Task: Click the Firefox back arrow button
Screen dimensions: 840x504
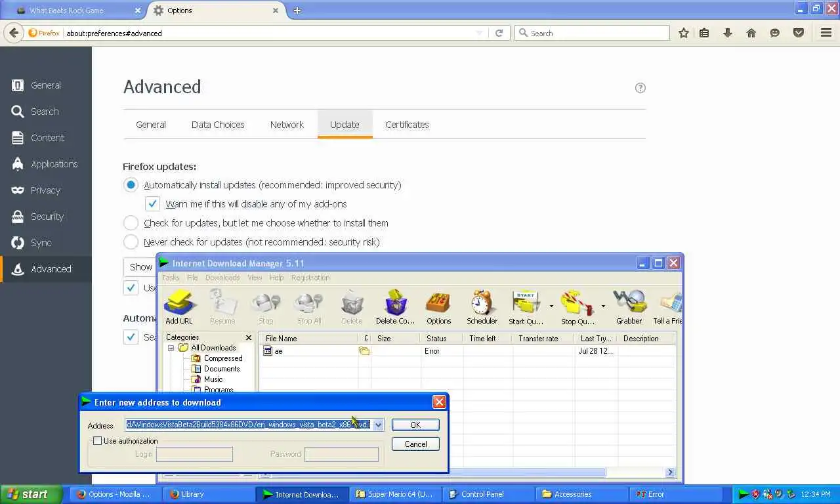Action: 14,33
